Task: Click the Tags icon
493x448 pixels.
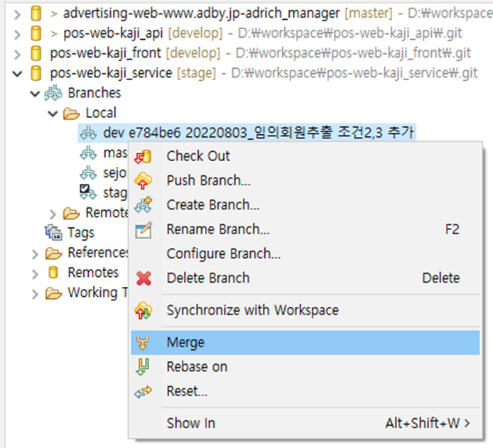Action: click(53, 232)
